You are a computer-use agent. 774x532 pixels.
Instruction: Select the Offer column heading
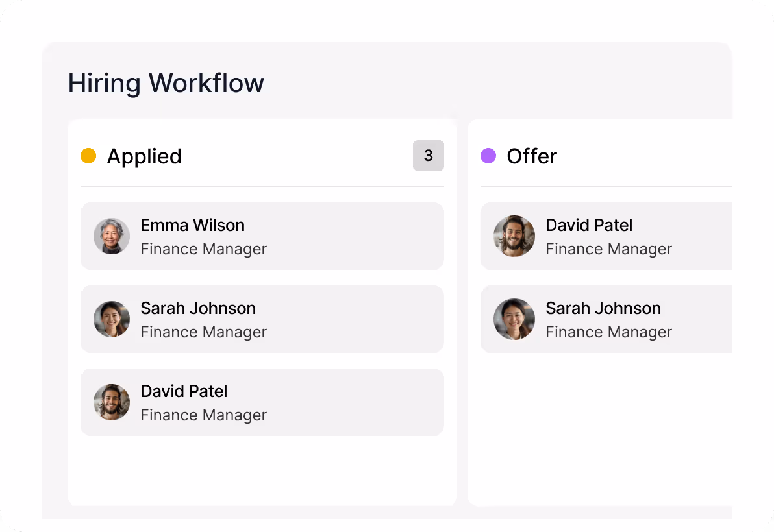(x=532, y=156)
